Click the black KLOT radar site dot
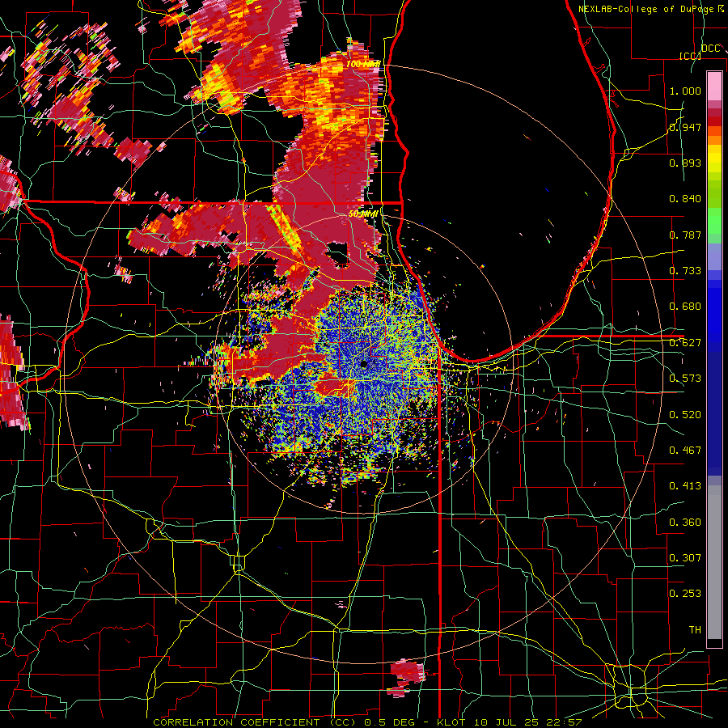 coord(364,365)
